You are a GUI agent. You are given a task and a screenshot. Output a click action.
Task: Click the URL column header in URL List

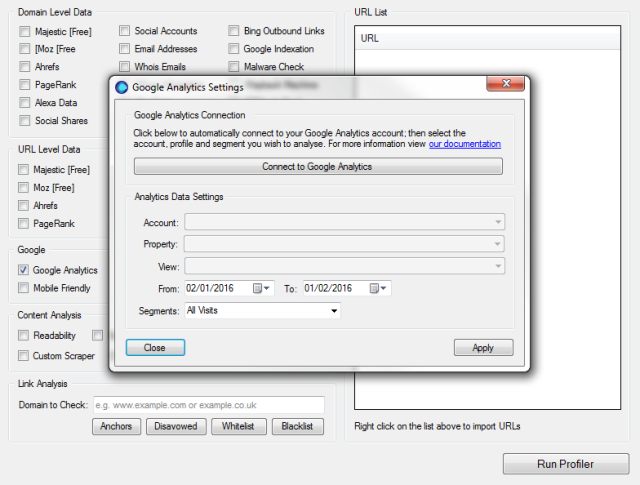[487, 38]
